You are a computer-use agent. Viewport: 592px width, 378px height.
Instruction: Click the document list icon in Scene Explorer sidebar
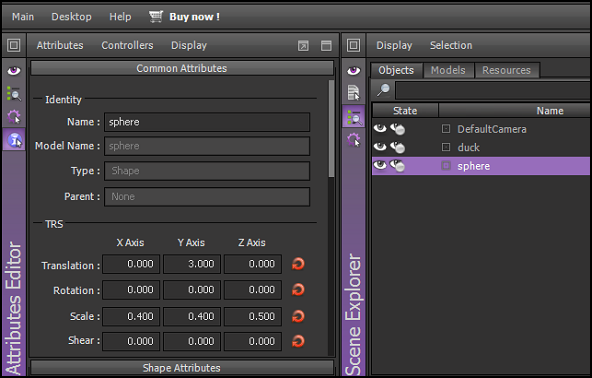click(354, 93)
